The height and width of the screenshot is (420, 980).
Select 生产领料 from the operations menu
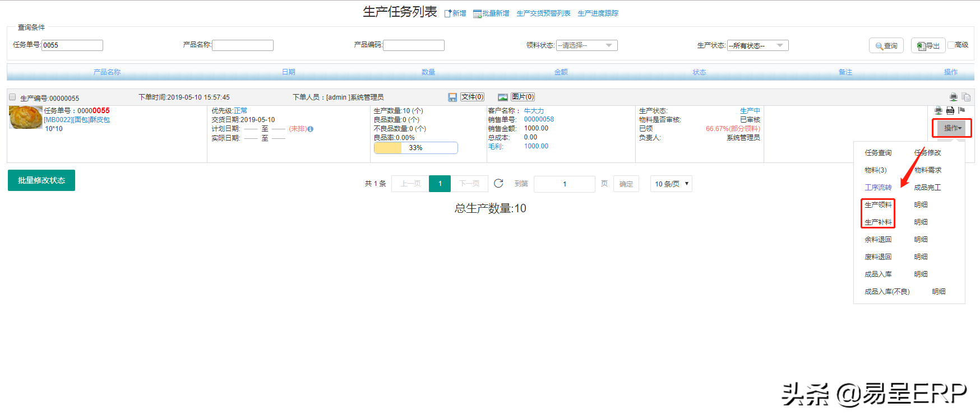[x=878, y=205]
